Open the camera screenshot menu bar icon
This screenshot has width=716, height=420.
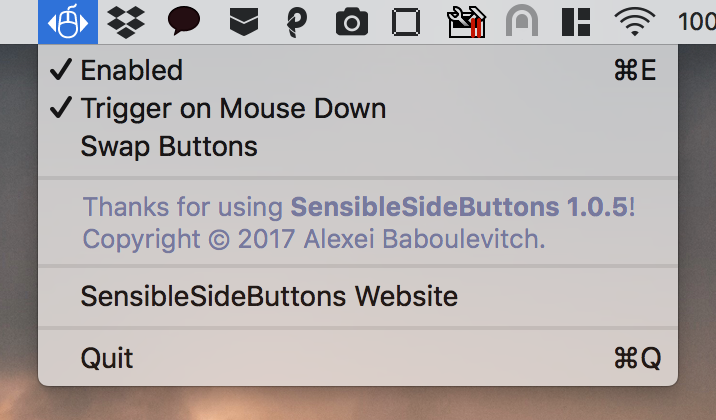point(352,22)
